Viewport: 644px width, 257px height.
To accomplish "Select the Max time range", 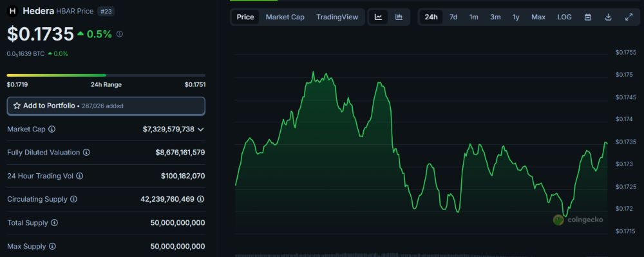I will (x=538, y=17).
